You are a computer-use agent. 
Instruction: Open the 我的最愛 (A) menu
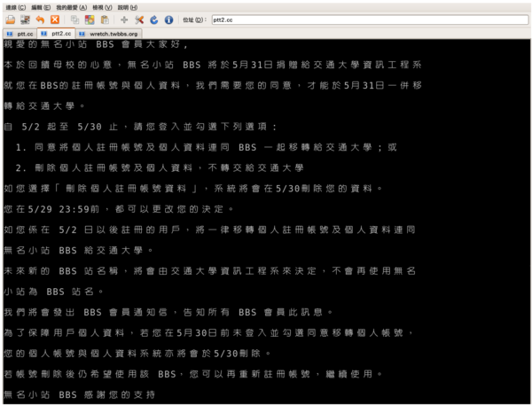click(71, 7)
